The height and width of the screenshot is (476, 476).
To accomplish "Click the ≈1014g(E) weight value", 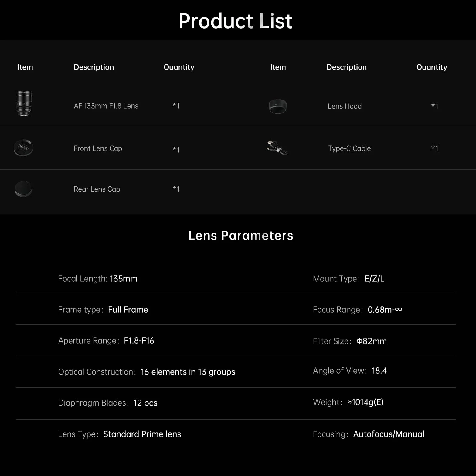I will (365, 402).
